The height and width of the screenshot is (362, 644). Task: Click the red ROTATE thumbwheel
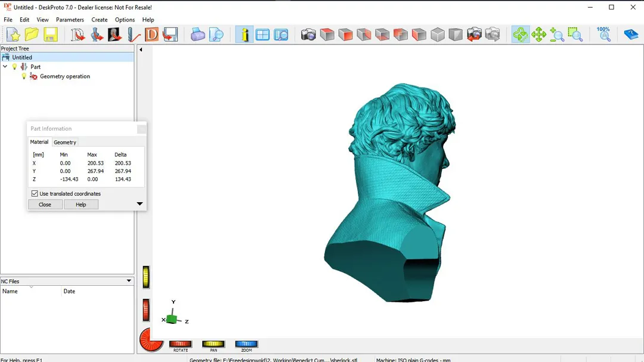tap(181, 344)
